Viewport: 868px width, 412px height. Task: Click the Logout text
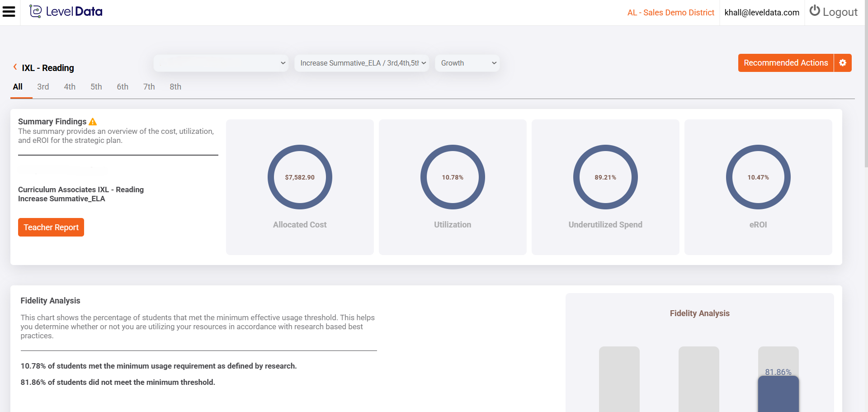pos(840,12)
